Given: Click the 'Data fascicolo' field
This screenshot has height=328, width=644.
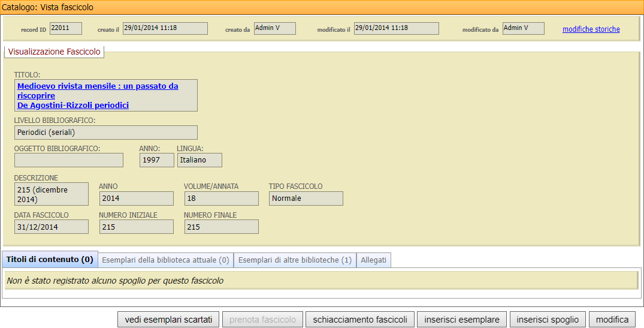Looking at the screenshot, I should coord(51,227).
